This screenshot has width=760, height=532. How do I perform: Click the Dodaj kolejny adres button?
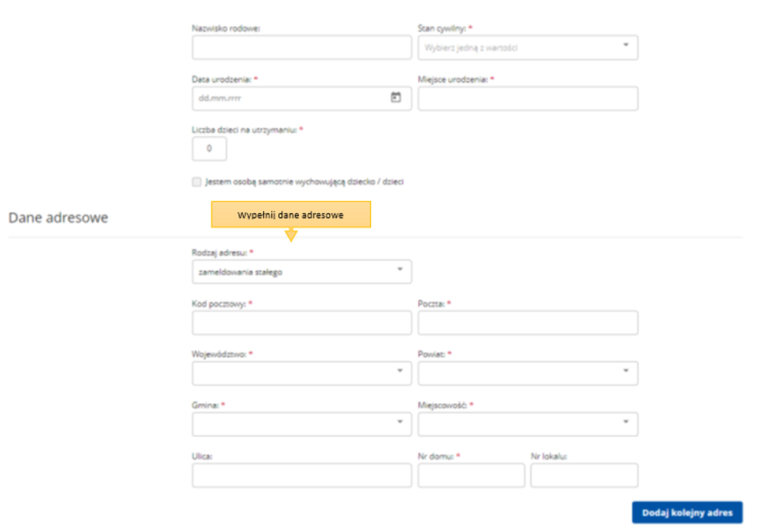687,512
